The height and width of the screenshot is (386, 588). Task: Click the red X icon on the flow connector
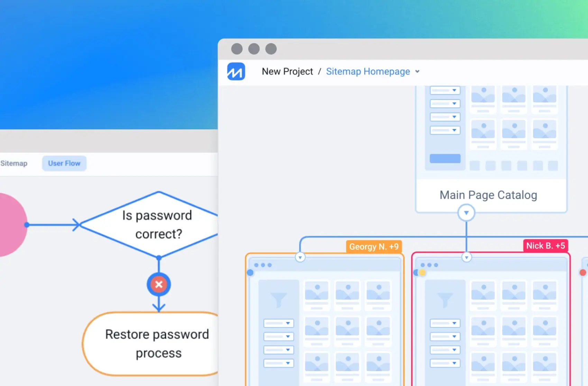pos(158,284)
